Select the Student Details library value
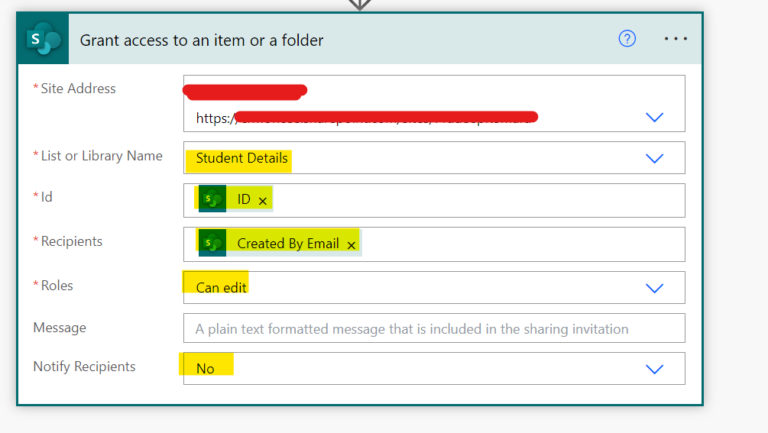The width and height of the screenshot is (768, 433). point(241,158)
